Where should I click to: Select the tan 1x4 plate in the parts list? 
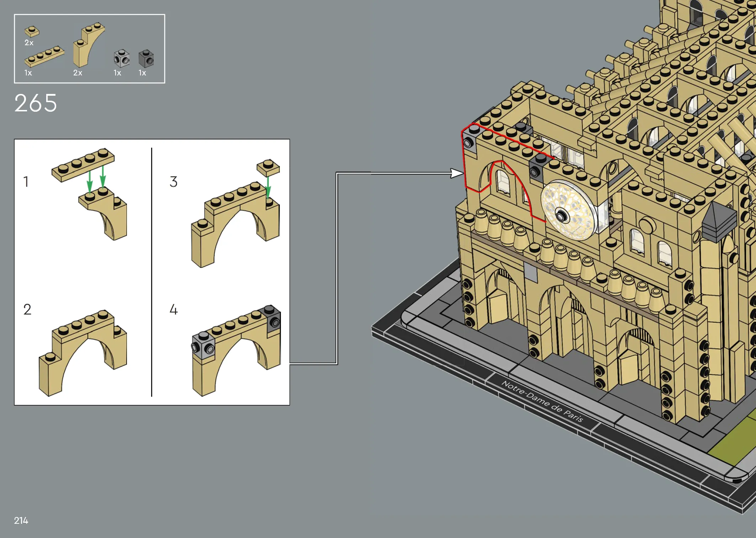pos(44,56)
